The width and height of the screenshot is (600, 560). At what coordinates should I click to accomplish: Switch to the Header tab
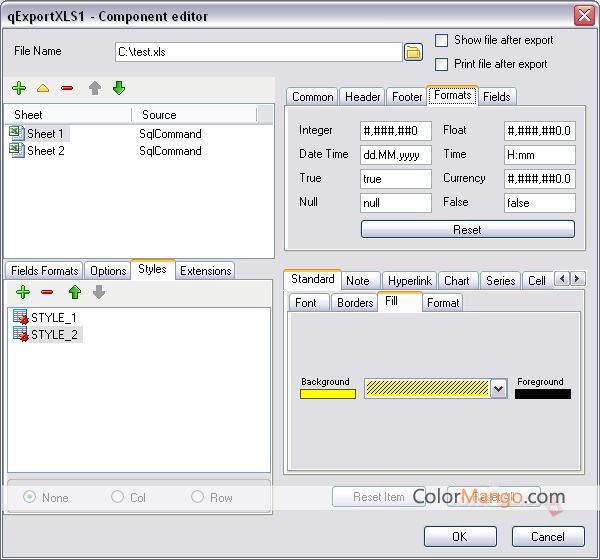pos(362,97)
